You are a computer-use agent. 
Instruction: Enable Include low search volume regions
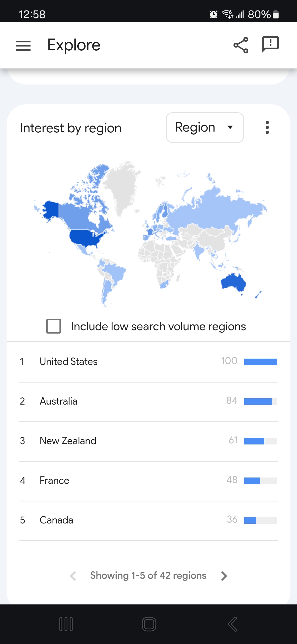pos(54,326)
